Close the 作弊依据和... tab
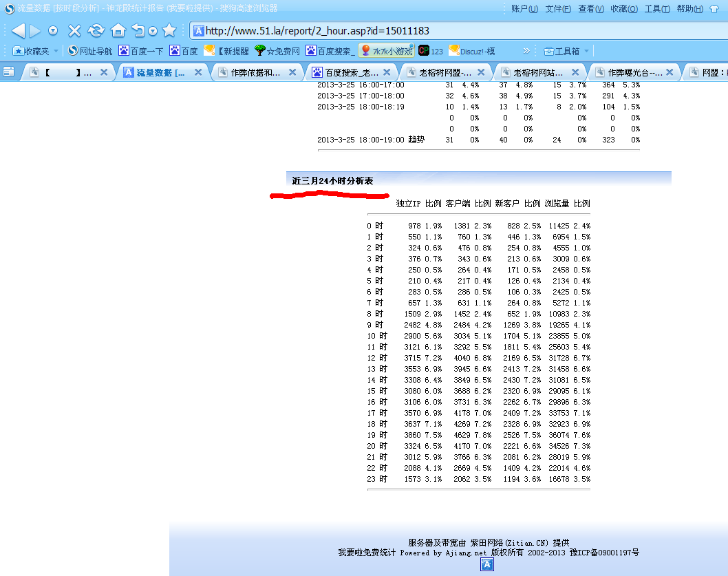 point(292,72)
